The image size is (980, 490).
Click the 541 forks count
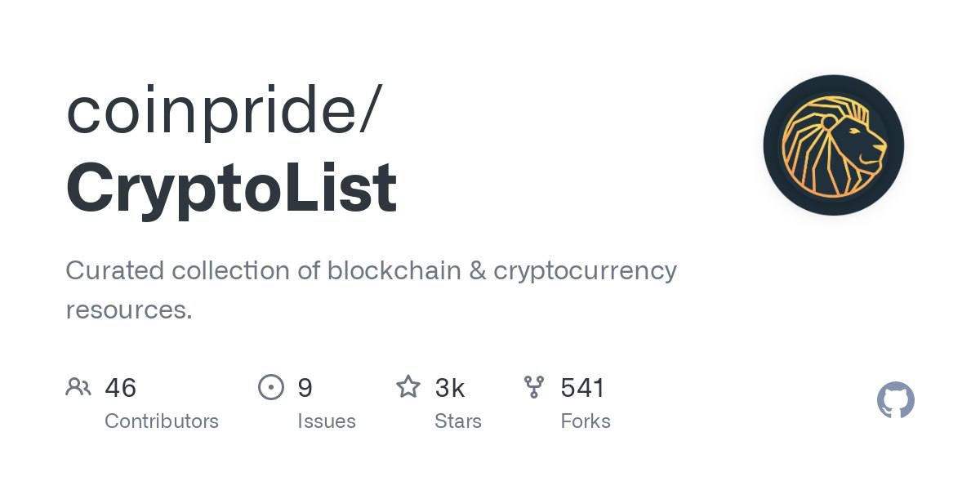point(582,387)
